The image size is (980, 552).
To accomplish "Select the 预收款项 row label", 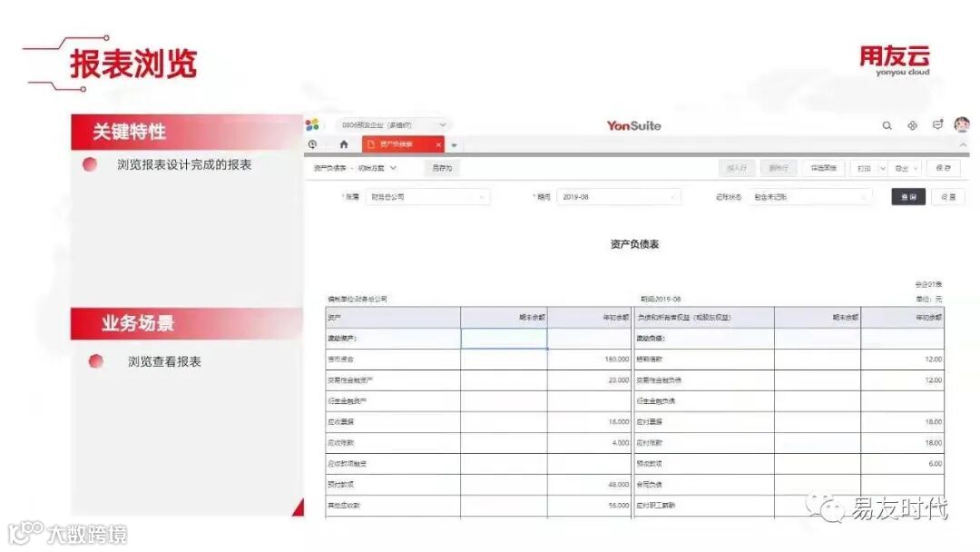I will [x=650, y=464].
